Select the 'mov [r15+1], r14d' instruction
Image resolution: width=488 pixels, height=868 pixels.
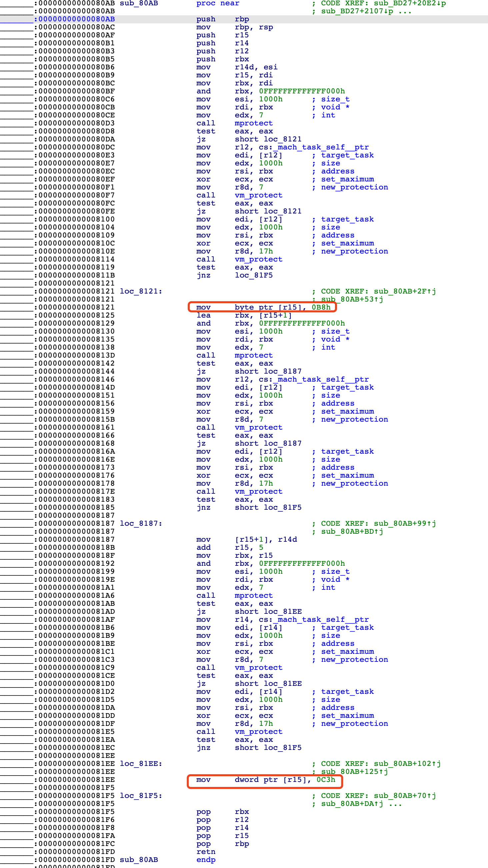coord(247,539)
